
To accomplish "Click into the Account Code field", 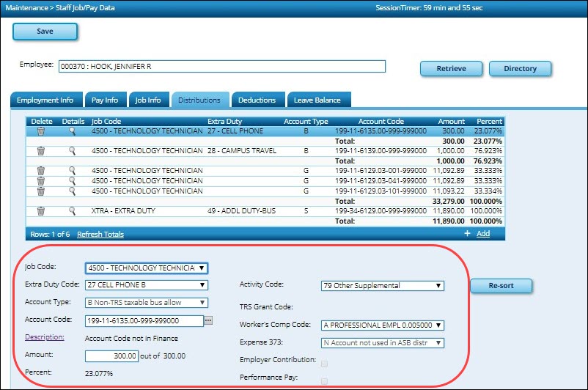I will coord(144,320).
